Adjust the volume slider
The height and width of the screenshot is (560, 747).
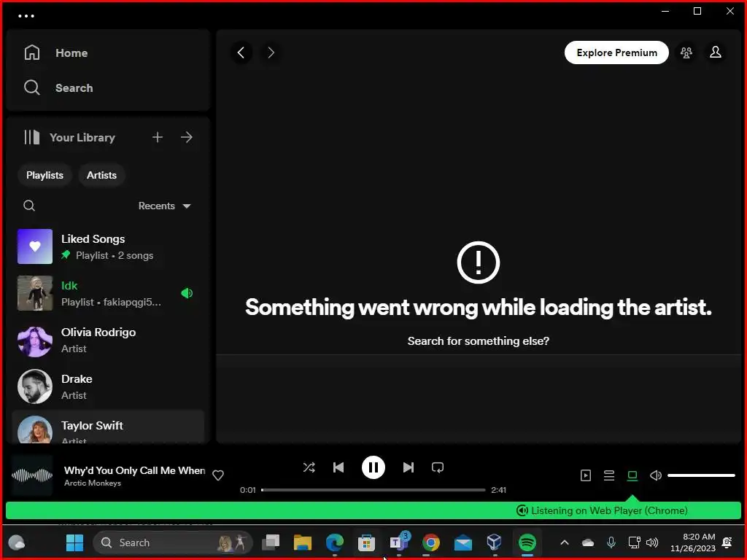click(701, 475)
